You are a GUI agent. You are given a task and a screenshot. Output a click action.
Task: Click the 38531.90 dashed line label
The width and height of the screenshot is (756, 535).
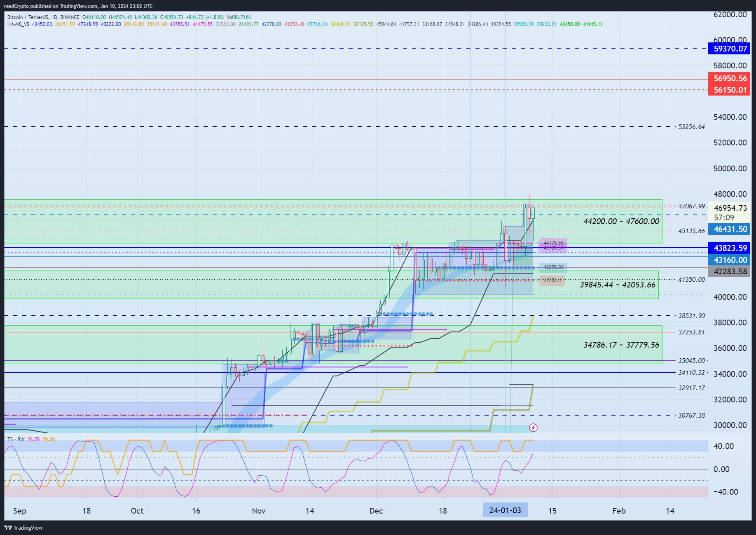pyautogui.click(x=691, y=316)
